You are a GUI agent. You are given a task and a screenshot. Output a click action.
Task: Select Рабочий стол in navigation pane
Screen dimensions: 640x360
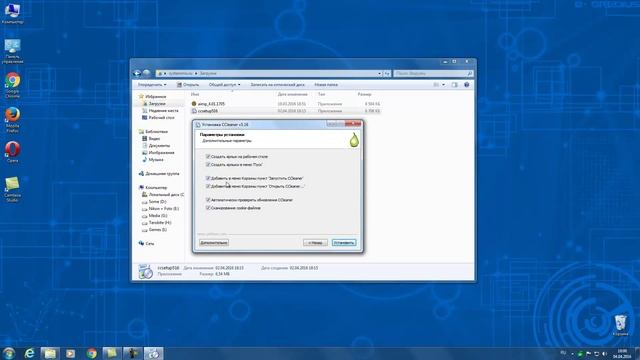(158, 118)
